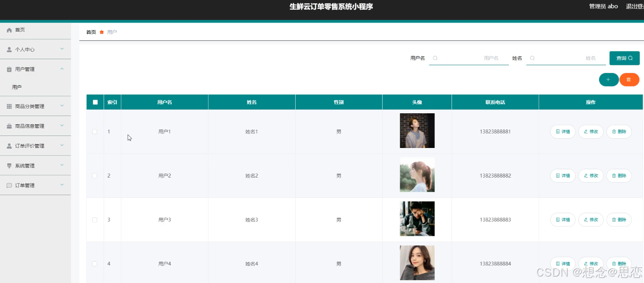Click the person icon beside 个人中心
This screenshot has height=283, width=644.
(x=9, y=49)
